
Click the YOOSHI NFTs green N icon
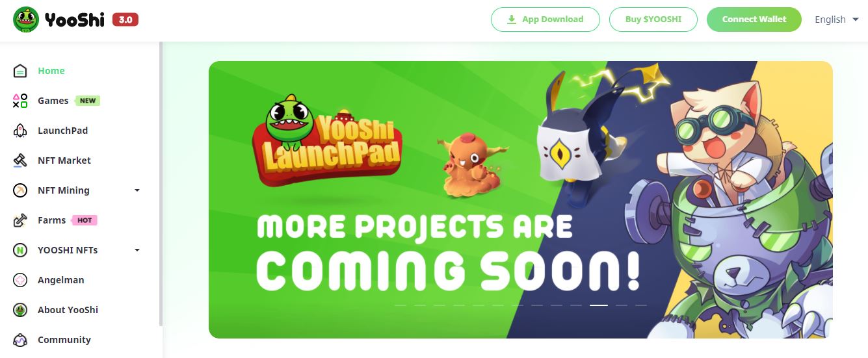coord(20,250)
